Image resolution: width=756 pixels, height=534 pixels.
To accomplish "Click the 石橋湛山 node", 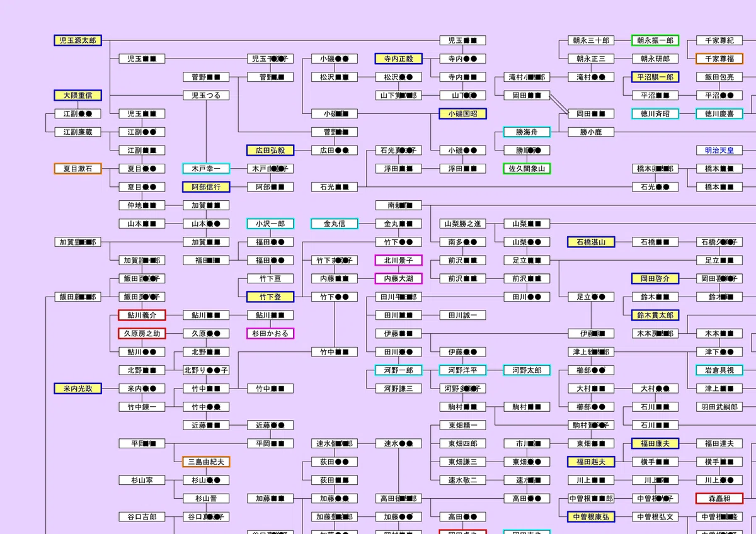I will point(592,242).
